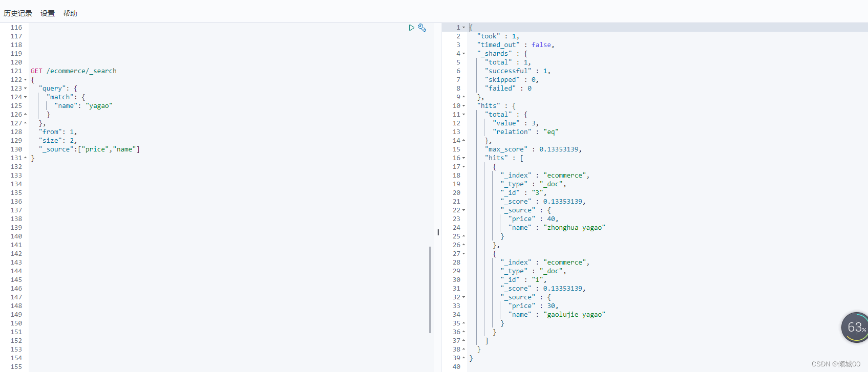Click the pane divider resize handle
The height and width of the screenshot is (372, 868).
438,232
